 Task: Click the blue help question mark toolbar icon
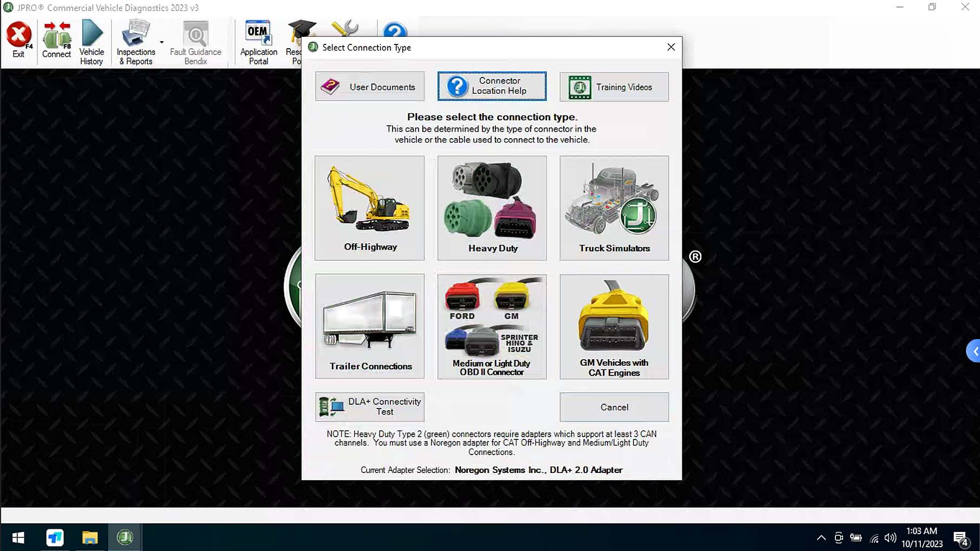tap(395, 29)
